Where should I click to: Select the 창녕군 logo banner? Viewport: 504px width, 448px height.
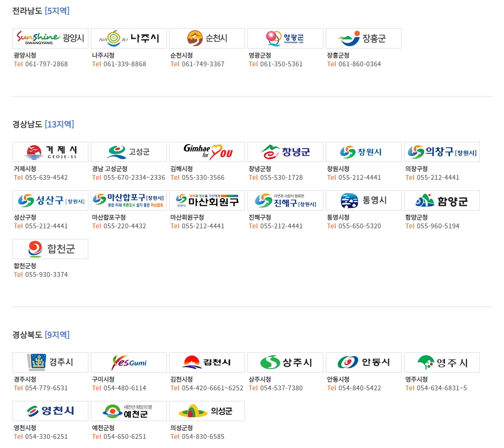[285, 152]
